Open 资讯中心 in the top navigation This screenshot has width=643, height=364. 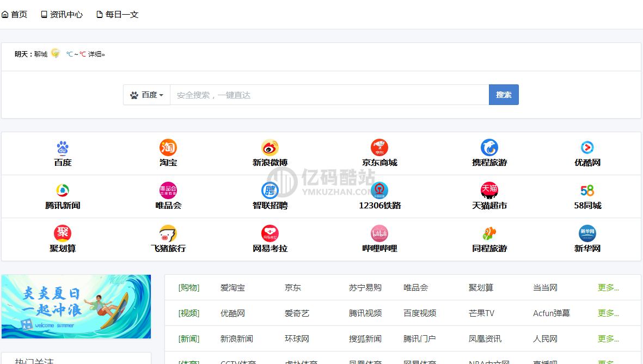(x=62, y=14)
